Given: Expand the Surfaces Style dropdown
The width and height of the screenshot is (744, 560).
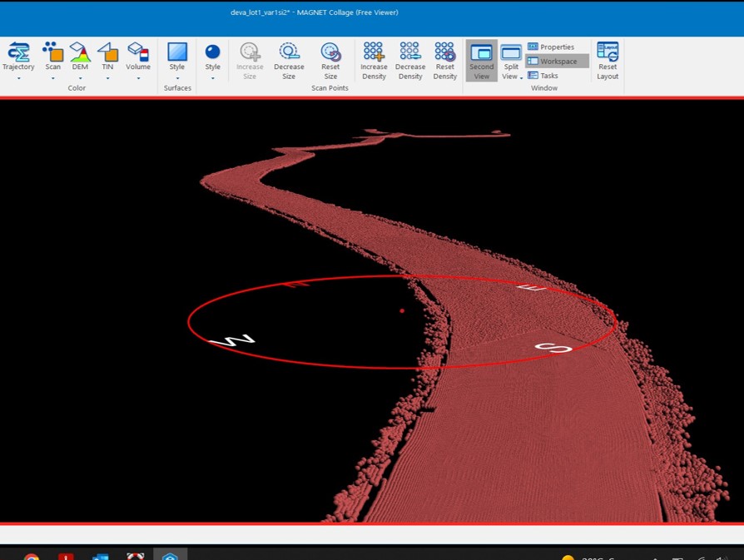Looking at the screenshot, I should pos(177,78).
